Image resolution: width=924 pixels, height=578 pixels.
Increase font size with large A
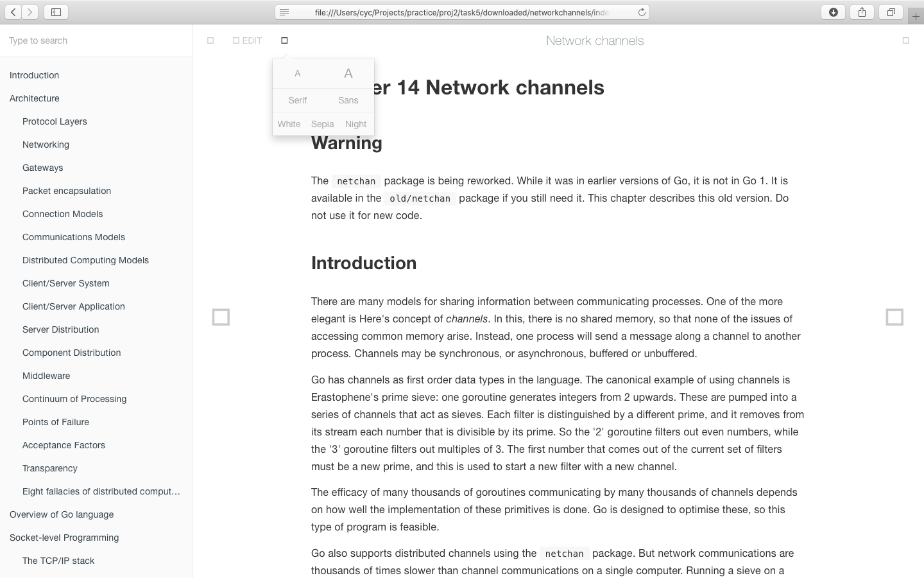[348, 73]
